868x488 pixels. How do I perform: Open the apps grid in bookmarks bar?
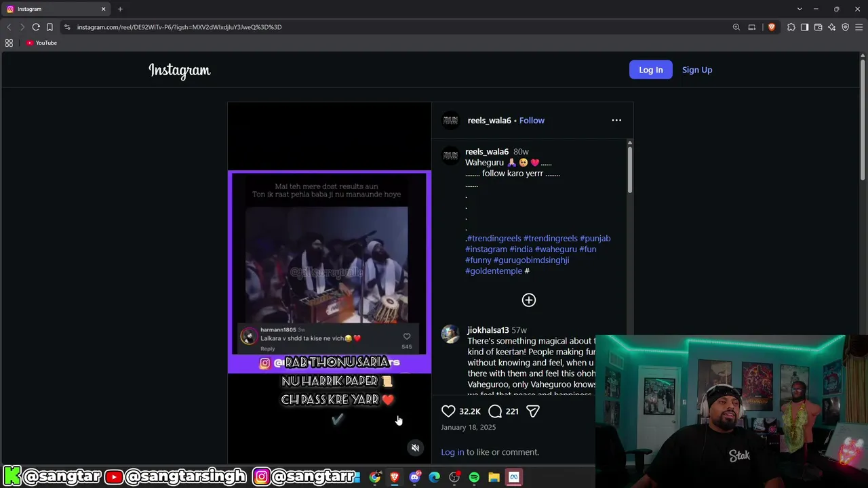click(x=9, y=43)
